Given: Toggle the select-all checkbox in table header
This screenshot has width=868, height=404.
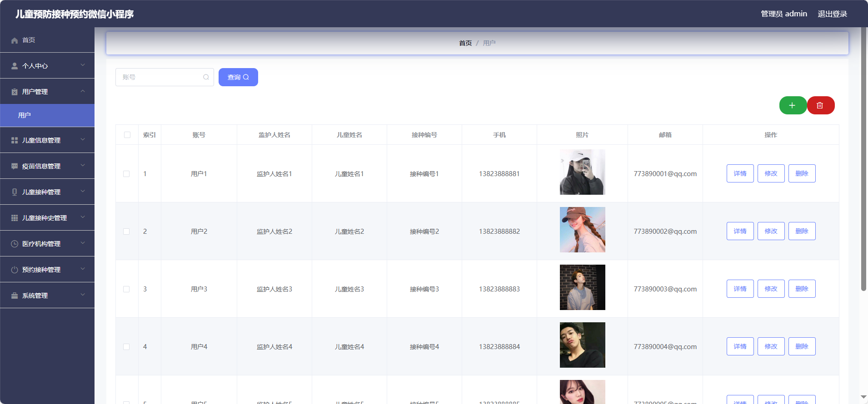Looking at the screenshot, I should pyautogui.click(x=127, y=135).
